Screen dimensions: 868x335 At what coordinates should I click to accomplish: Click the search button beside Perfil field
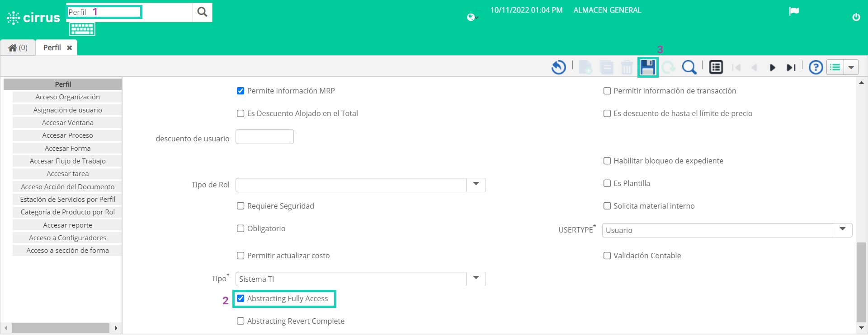click(x=202, y=12)
